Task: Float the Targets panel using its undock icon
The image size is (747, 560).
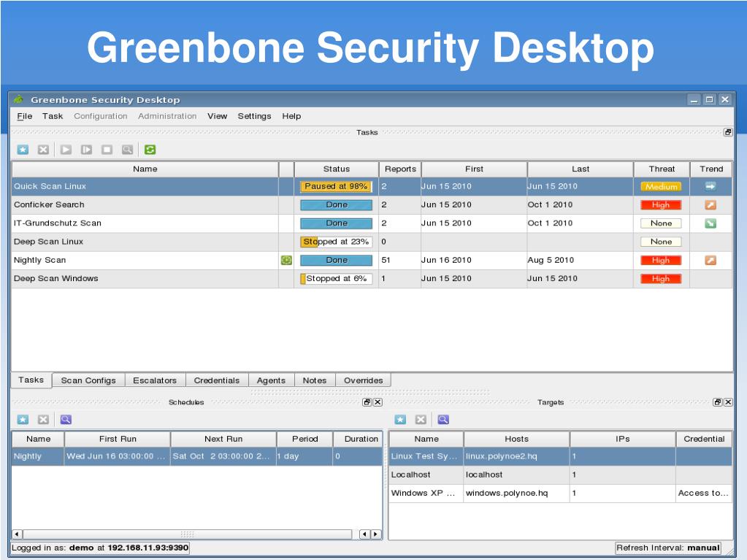Action: click(718, 402)
